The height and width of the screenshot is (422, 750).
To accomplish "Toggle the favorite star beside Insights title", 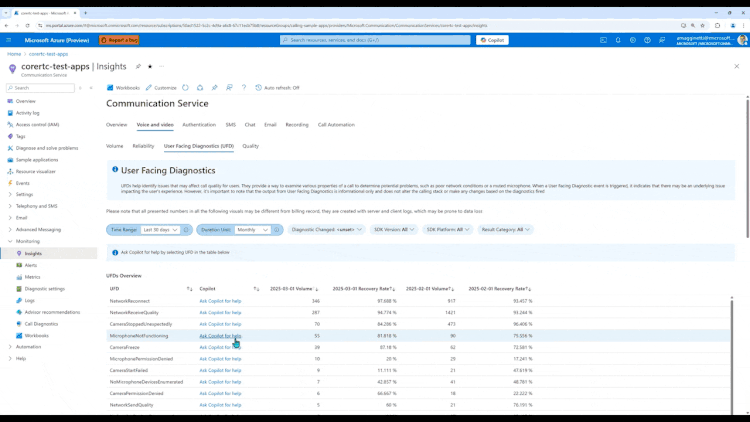I will [150, 67].
